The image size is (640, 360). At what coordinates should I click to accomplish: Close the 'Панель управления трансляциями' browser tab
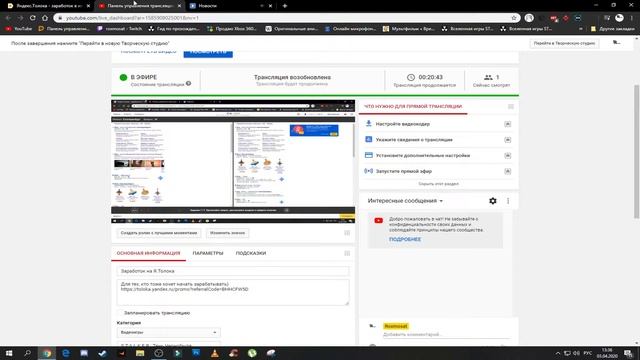coord(179,6)
